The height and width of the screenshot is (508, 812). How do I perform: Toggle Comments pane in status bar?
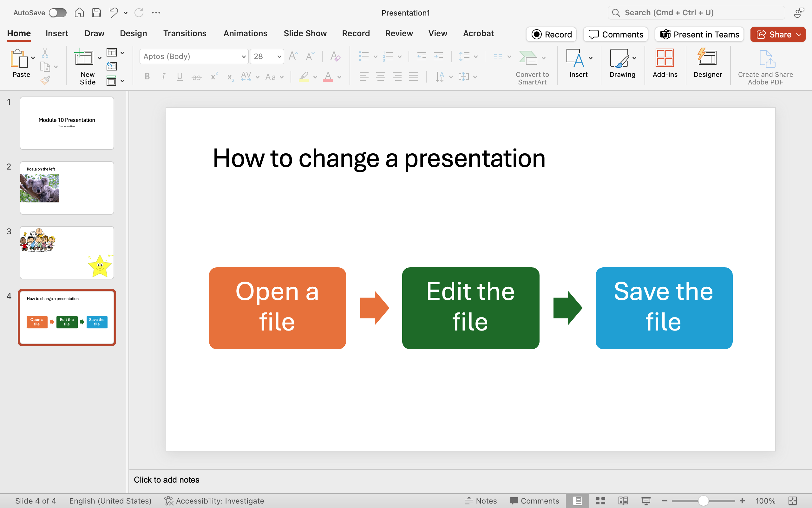534,501
